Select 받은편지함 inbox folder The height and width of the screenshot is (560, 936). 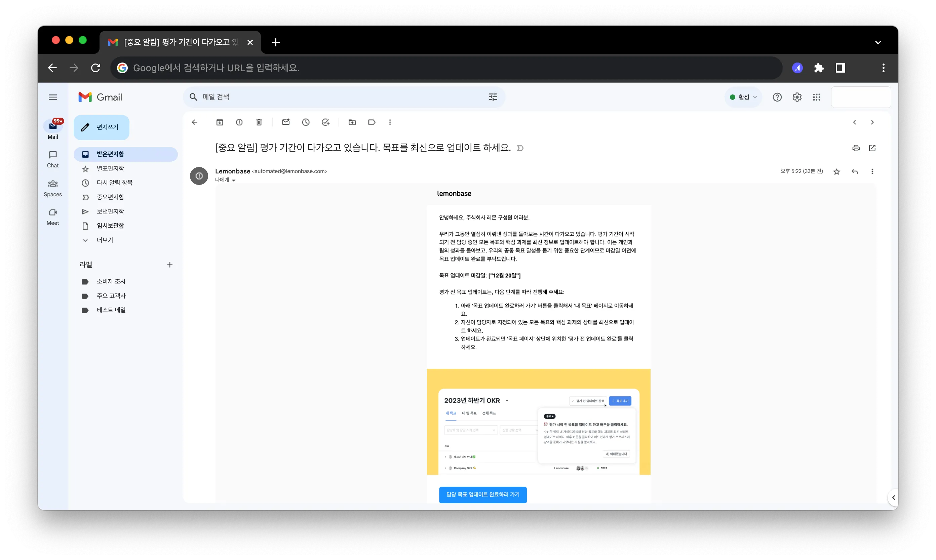(126, 154)
